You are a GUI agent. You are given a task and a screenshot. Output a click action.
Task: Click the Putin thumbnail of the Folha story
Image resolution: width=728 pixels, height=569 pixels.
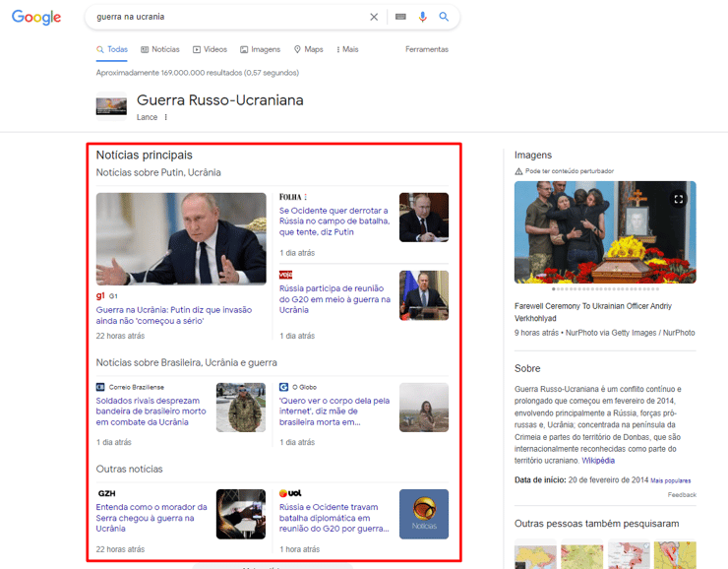click(424, 218)
